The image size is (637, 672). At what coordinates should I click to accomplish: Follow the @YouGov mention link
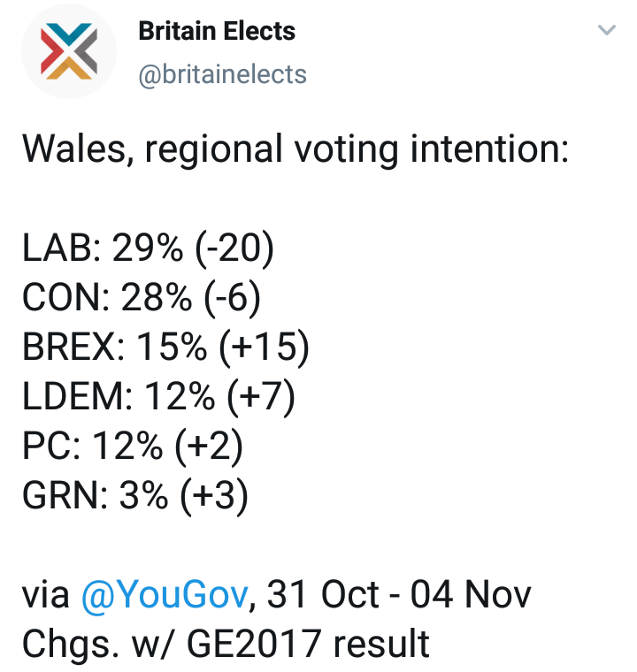coord(164,595)
